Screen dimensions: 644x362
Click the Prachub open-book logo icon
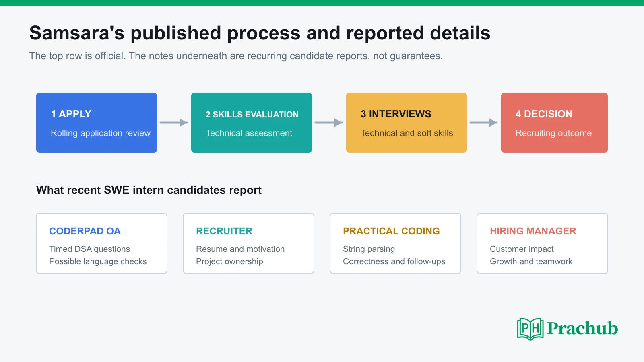point(530,329)
